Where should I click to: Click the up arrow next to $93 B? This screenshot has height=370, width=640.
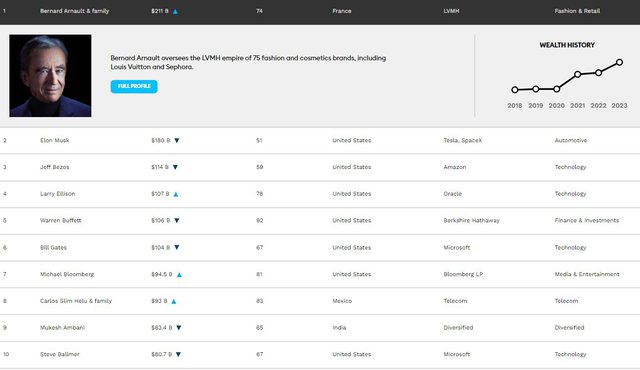click(x=173, y=301)
